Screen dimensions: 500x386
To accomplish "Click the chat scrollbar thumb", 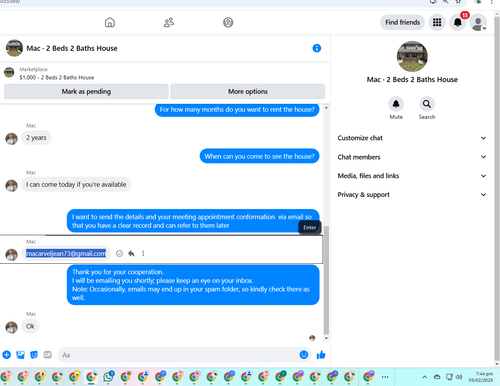I will pos(326,279).
